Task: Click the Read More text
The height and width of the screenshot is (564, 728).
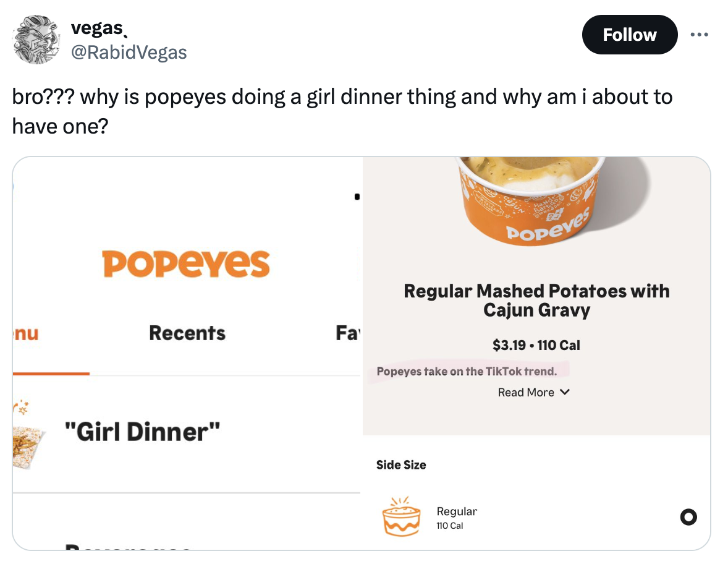Action: click(x=525, y=392)
